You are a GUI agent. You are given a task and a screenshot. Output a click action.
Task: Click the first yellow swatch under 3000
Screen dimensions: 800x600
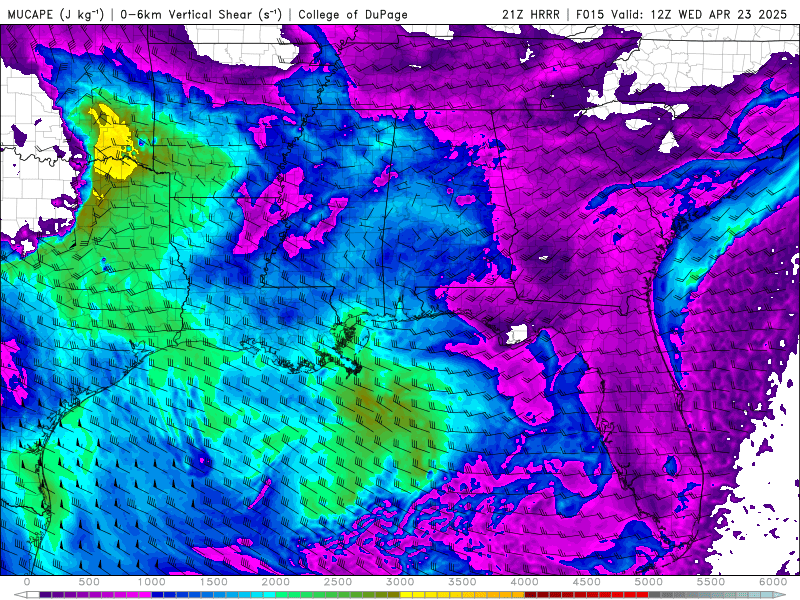click(x=406, y=595)
